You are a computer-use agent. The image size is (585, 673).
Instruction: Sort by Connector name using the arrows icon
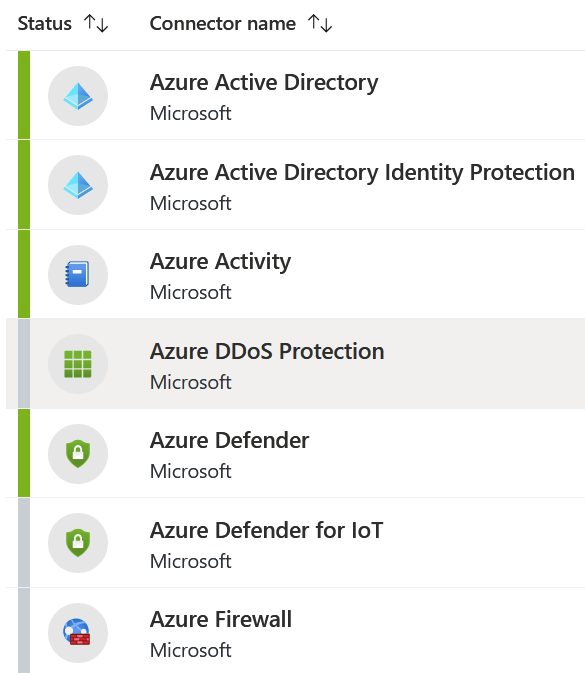[x=320, y=23]
